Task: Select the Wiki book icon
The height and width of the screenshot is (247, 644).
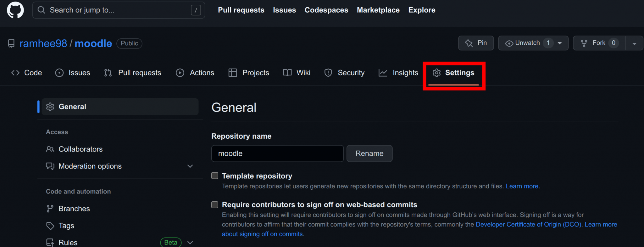Action: point(287,72)
